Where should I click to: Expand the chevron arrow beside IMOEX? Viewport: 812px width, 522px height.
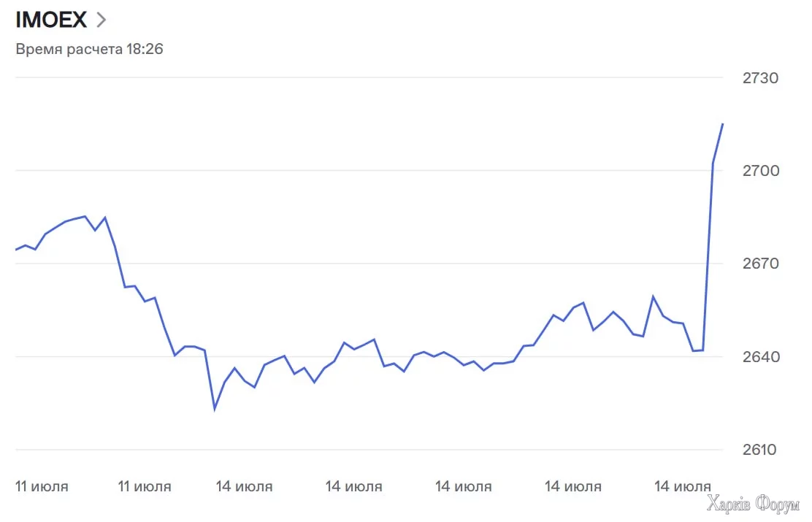(x=101, y=20)
